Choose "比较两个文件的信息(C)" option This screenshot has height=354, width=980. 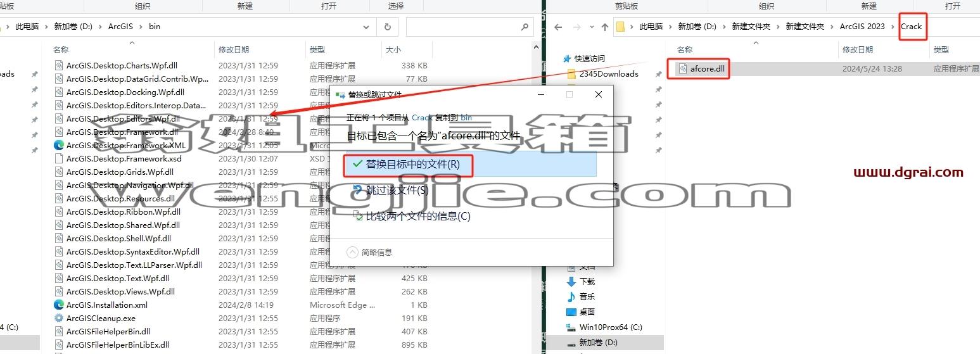pyautogui.click(x=418, y=216)
